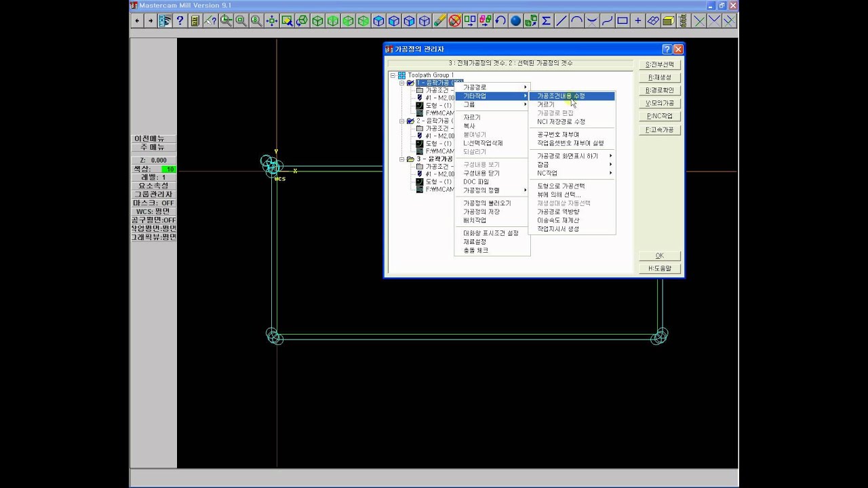Click the spline curve tool icon
Screen dimensions: 868x488
pos(607,21)
